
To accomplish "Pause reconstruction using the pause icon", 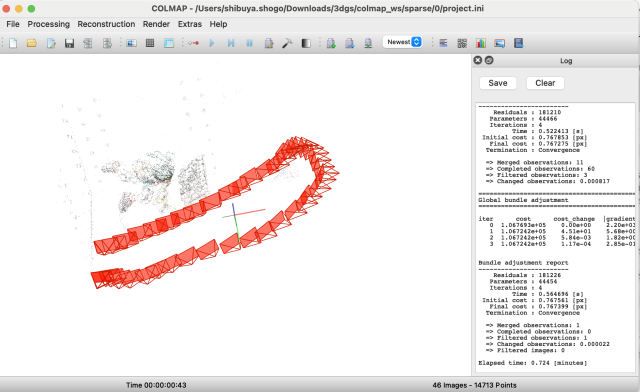I will click(249, 43).
